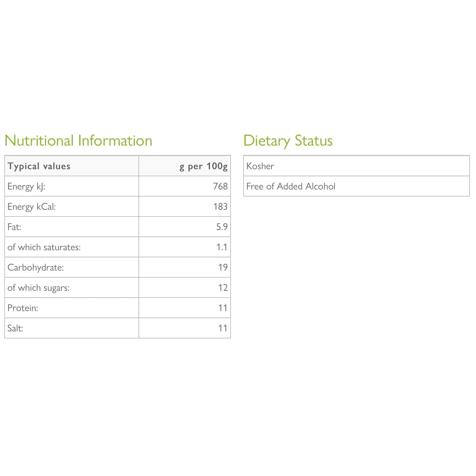Select the 1.1 saturates value
The width and height of the screenshot is (476, 476).
(222, 247)
